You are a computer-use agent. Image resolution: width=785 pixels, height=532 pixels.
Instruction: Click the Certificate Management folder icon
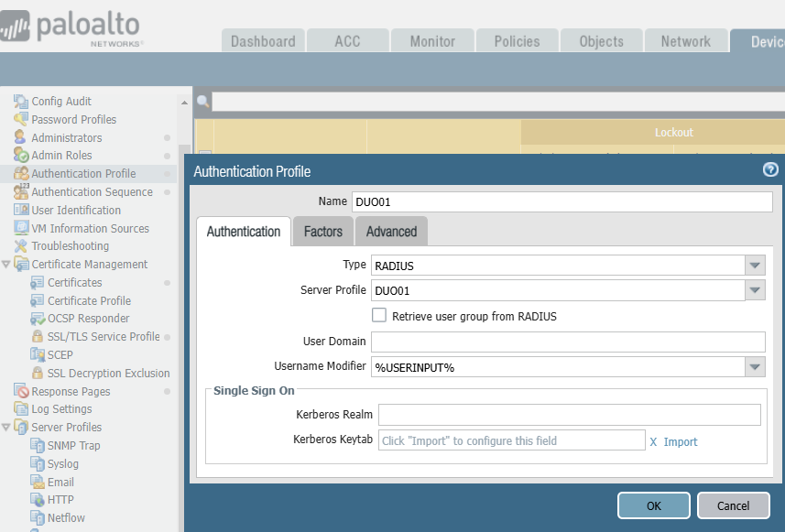pyautogui.click(x=21, y=265)
